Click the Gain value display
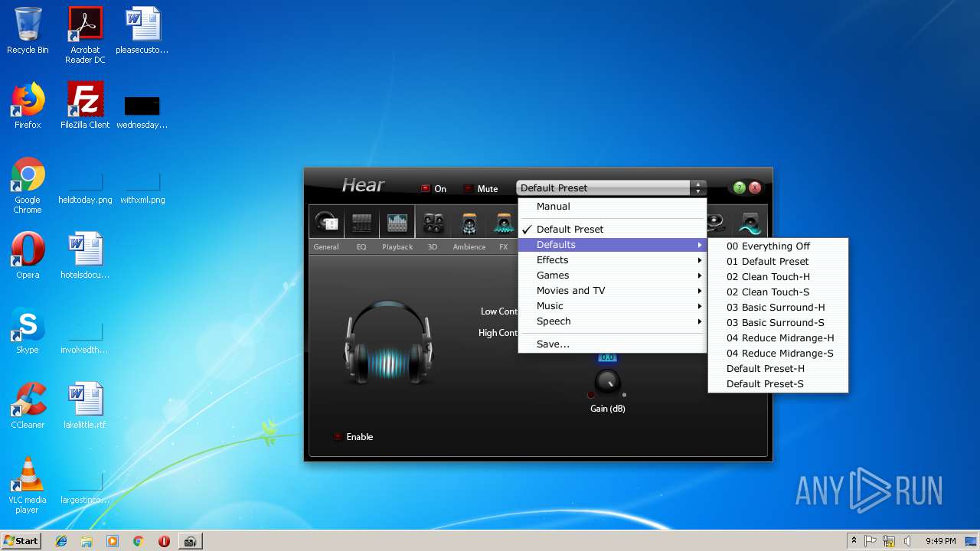 (607, 357)
